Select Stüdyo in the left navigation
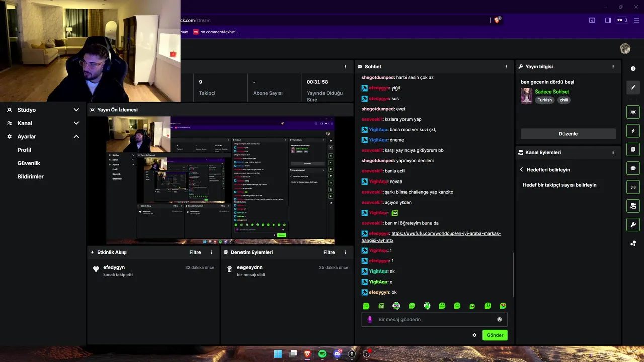Image resolution: width=644 pixels, height=362 pixels. tap(26, 110)
